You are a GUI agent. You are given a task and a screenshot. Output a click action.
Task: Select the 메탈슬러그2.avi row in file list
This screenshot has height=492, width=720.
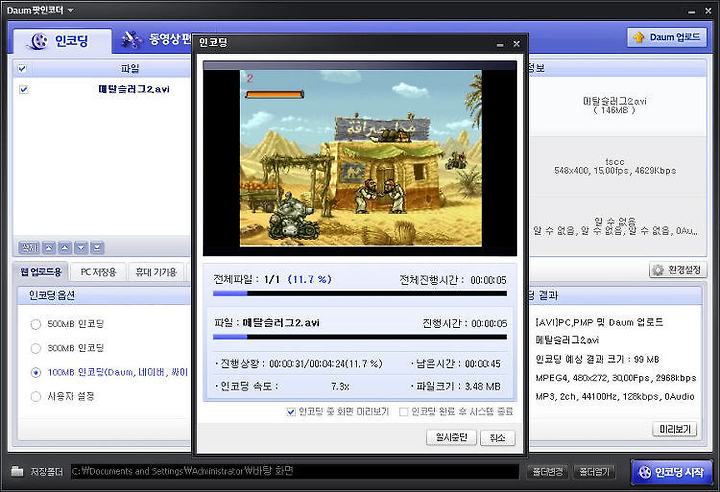point(102,89)
